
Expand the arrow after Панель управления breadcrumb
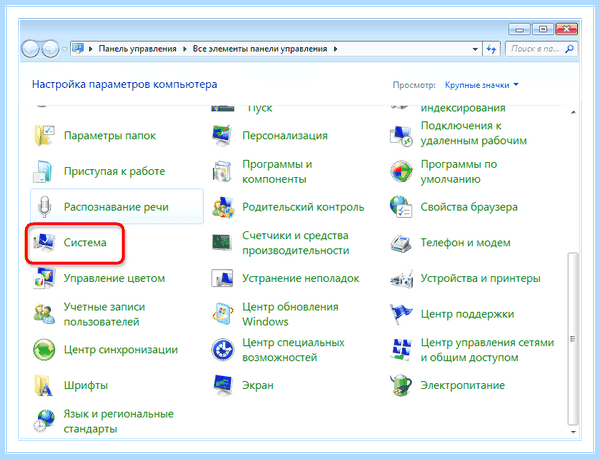tap(184, 49)
